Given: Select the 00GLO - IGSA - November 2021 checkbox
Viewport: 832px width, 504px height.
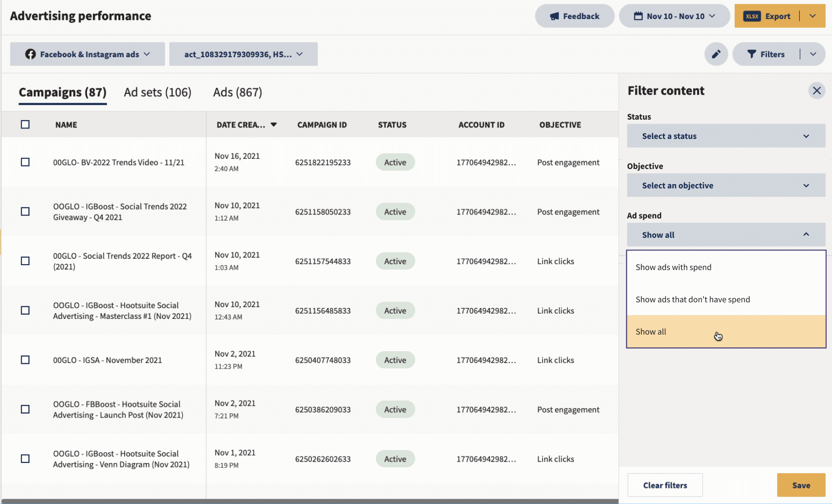Looking at the screenshot, I should [25, 360].
